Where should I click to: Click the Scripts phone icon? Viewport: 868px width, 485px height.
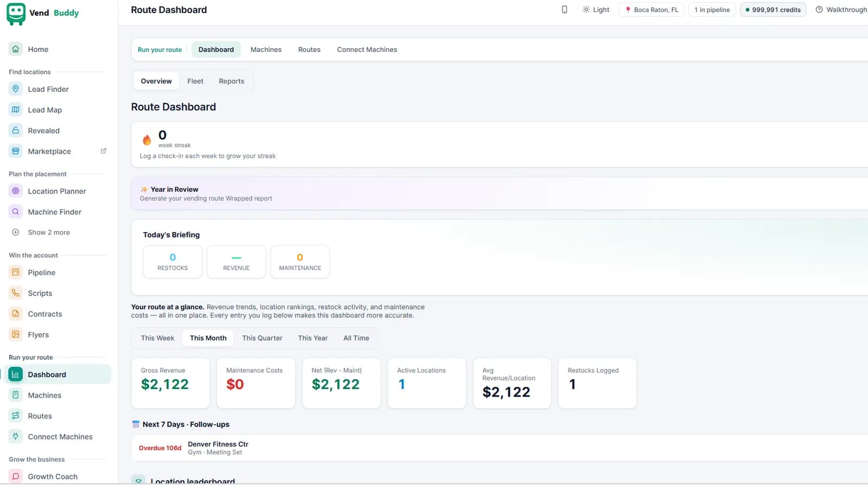click(x=16, y=293)
